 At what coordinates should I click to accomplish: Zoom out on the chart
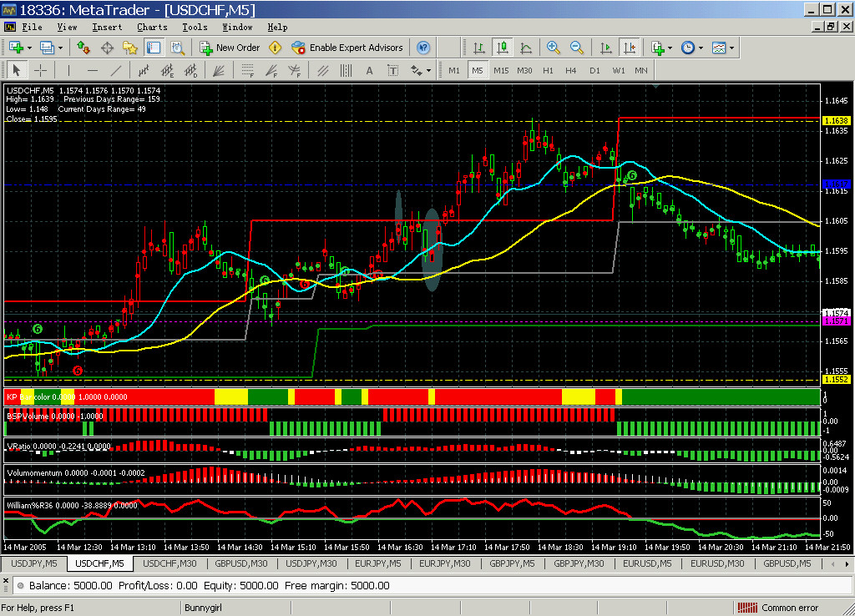pos(577,48)
